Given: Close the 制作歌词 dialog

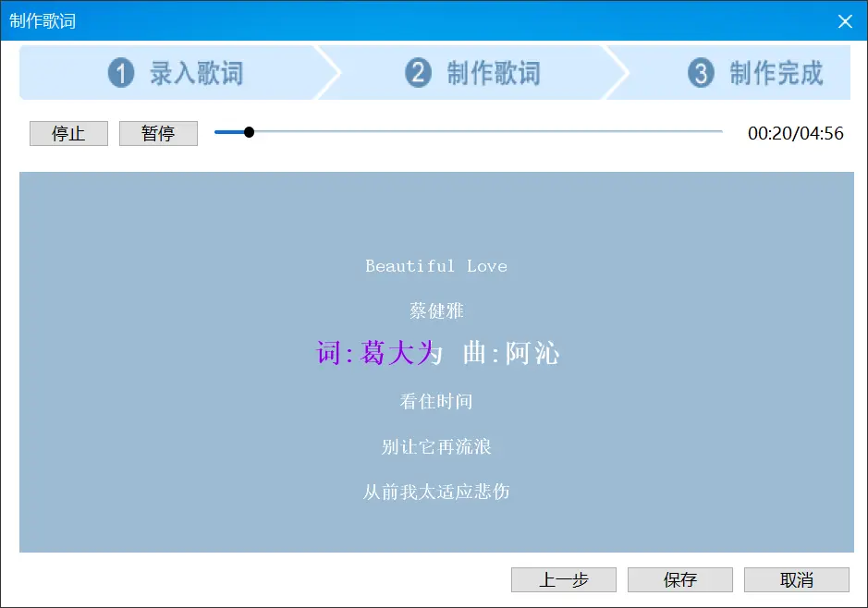Looking at the screenshot, I should point(845,21).
